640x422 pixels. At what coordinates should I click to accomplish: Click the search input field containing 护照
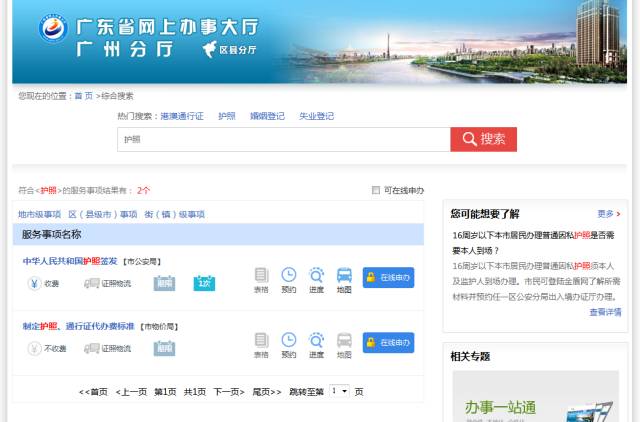(x=283, y=139)
